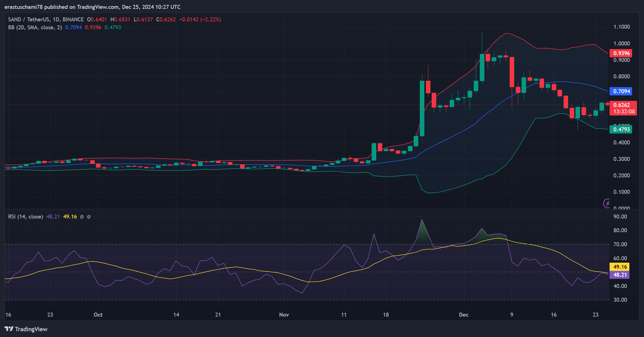Open the BB (20, SMA, close, 2) legend
Image resolution: width=644 pixels, height=337 pixels.
35,27
